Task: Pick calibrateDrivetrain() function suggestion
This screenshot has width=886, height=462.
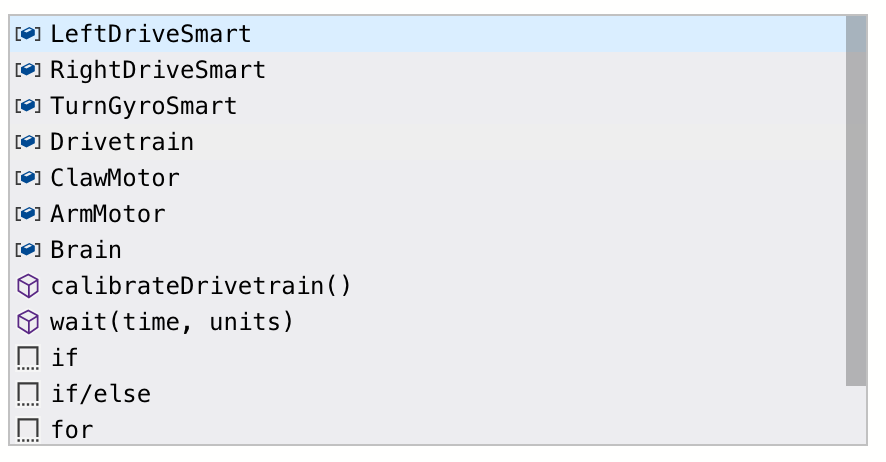Action: pos(200,286)
